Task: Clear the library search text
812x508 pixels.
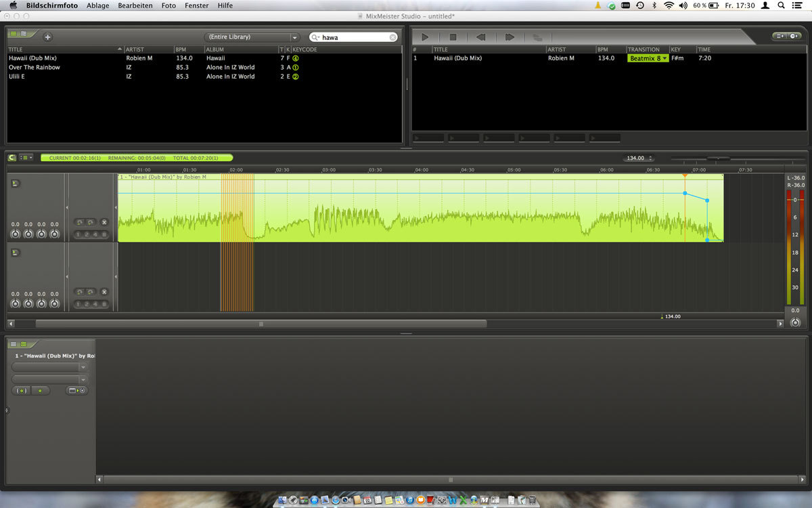Action: [392, 37]
